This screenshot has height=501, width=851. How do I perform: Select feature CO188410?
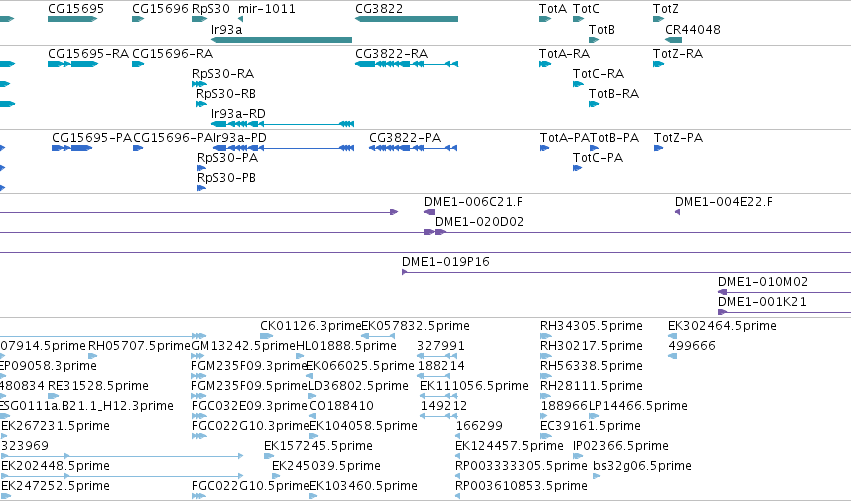click(341, 407)
